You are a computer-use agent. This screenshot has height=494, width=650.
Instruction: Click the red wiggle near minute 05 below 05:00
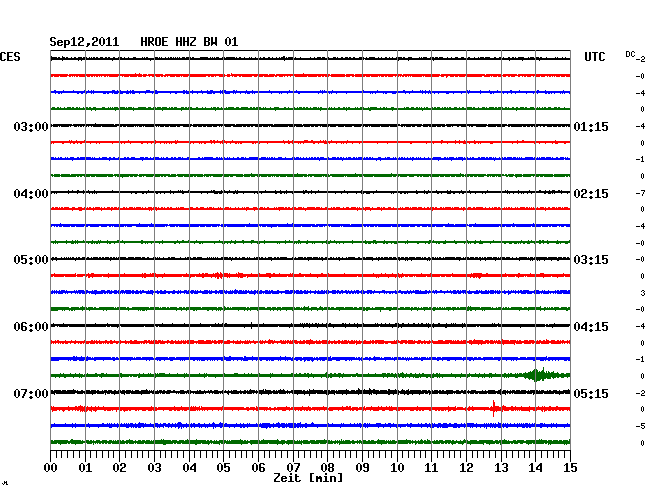point(218,275)
